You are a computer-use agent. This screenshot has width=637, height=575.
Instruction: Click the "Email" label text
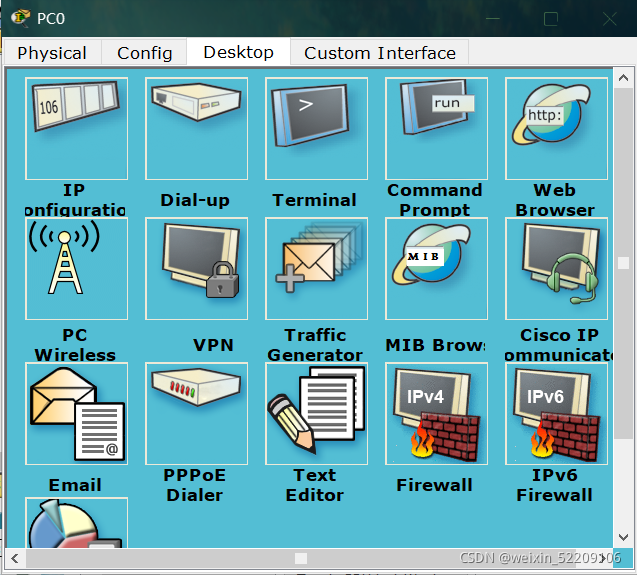(x=75, y=485)
